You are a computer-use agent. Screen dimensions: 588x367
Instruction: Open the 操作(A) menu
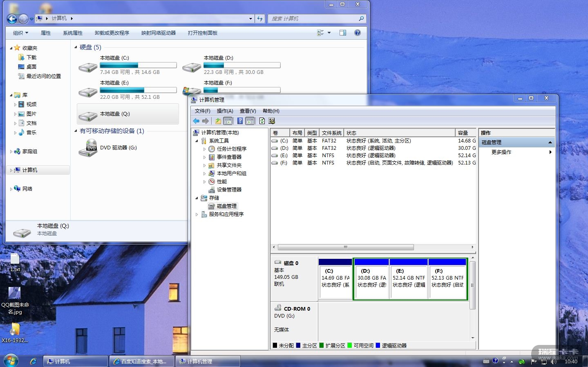(x=225, y=111)
